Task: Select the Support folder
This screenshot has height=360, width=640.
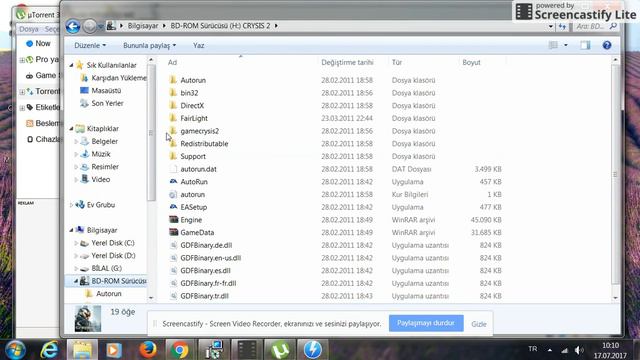Action: (193, 156)
